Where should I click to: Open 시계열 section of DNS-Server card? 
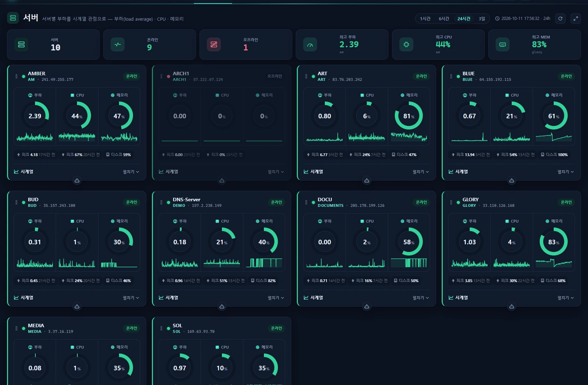click(x=168, y=298)
